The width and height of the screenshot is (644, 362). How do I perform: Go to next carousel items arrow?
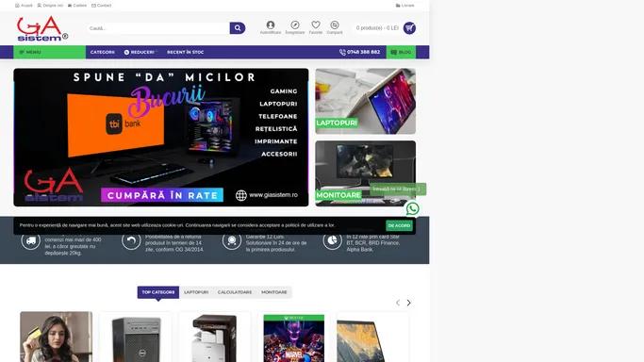pos(408,303)
